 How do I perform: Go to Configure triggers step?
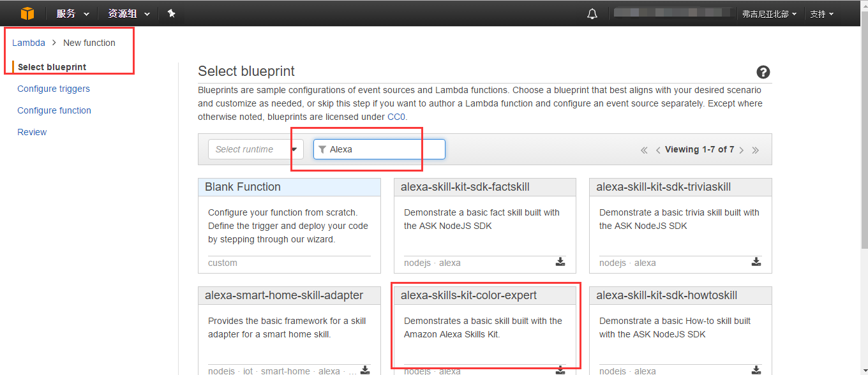pyautogui.click(x=54, y=89)
